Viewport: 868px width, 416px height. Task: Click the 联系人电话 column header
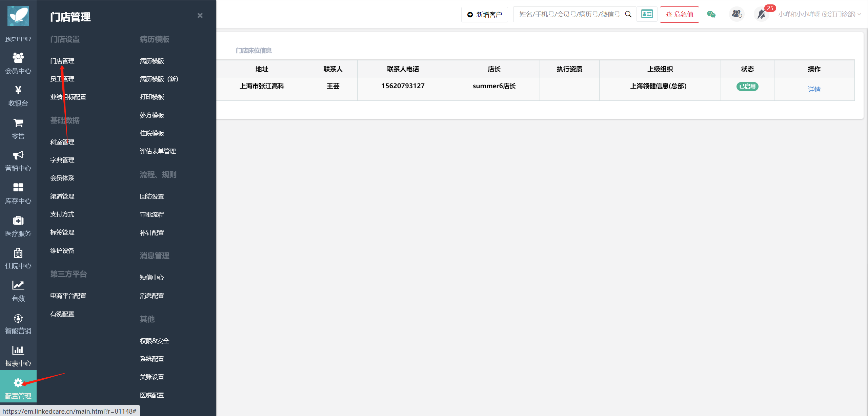(x=403, y=69)
